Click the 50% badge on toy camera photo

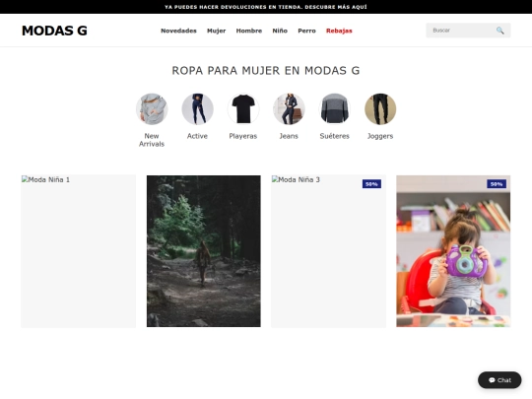tap(497, 184)
